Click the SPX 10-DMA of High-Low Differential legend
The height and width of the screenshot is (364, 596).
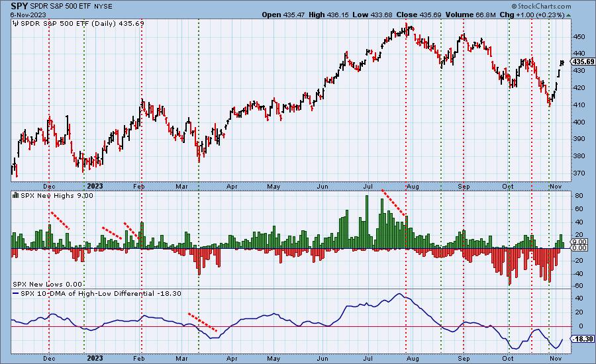[101, 294]
